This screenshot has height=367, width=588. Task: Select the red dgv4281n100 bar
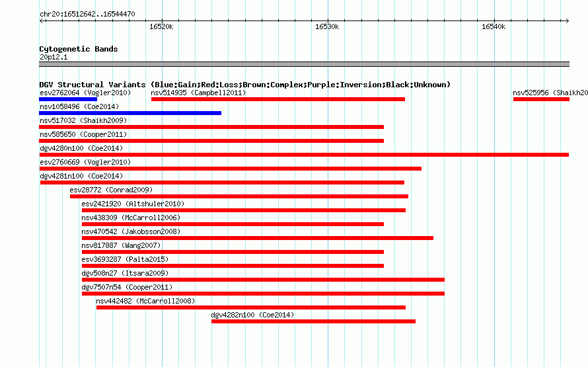(223, 183)
